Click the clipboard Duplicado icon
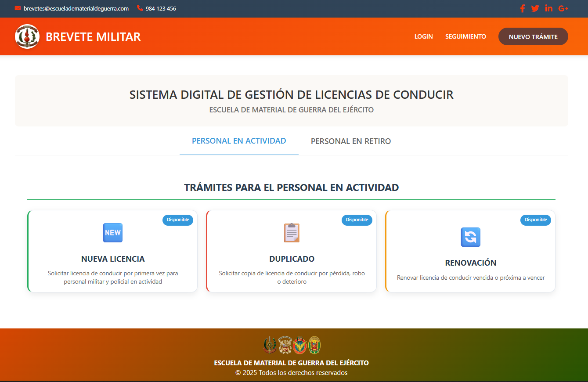 pos(292,233)
